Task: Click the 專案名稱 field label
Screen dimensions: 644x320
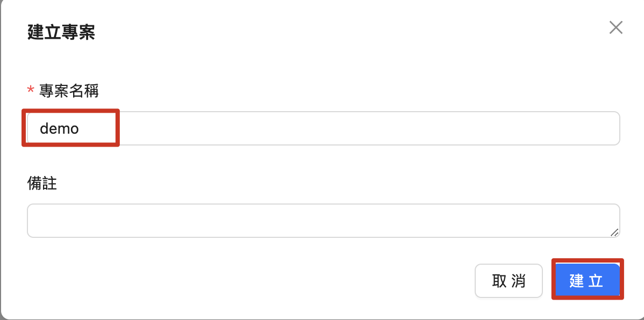Action: pyautogui.click(x=69, y=91)
